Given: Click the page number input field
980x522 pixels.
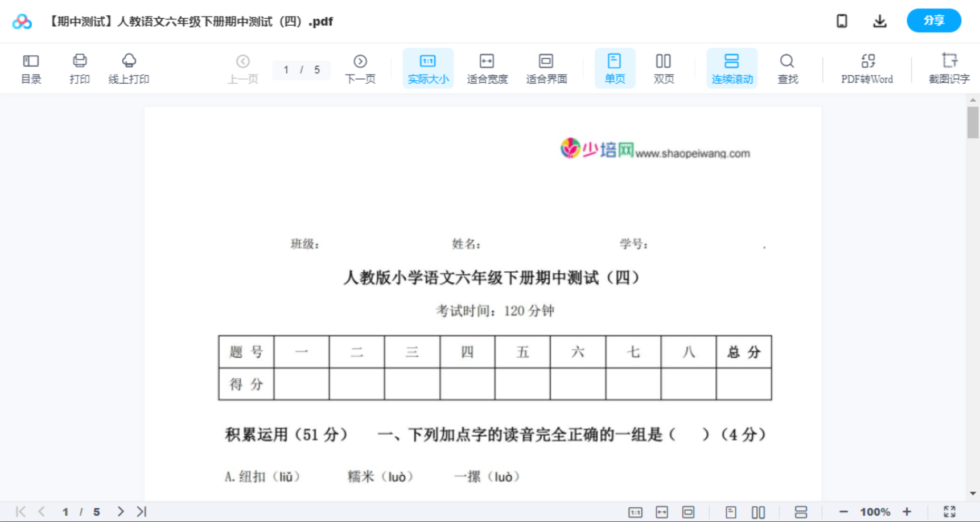Looking at the screenshot, I should click(301, 69).
